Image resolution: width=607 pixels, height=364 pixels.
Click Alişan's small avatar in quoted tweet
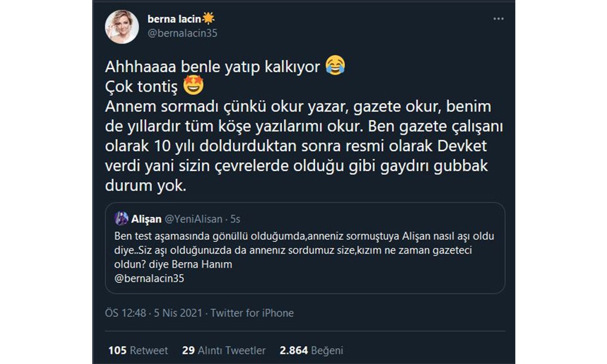[121, 219]
